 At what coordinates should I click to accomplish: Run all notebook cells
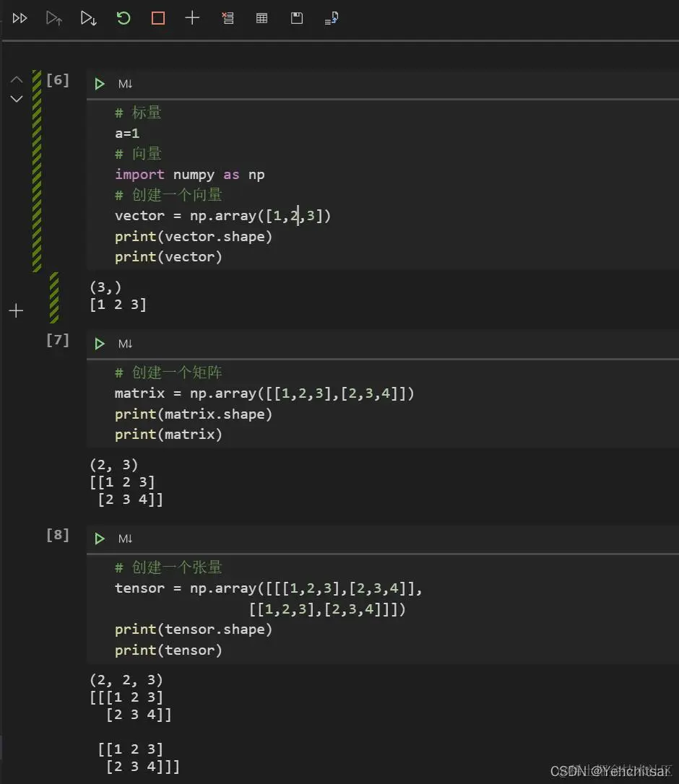pyautogui.click(x=20, y=19)
